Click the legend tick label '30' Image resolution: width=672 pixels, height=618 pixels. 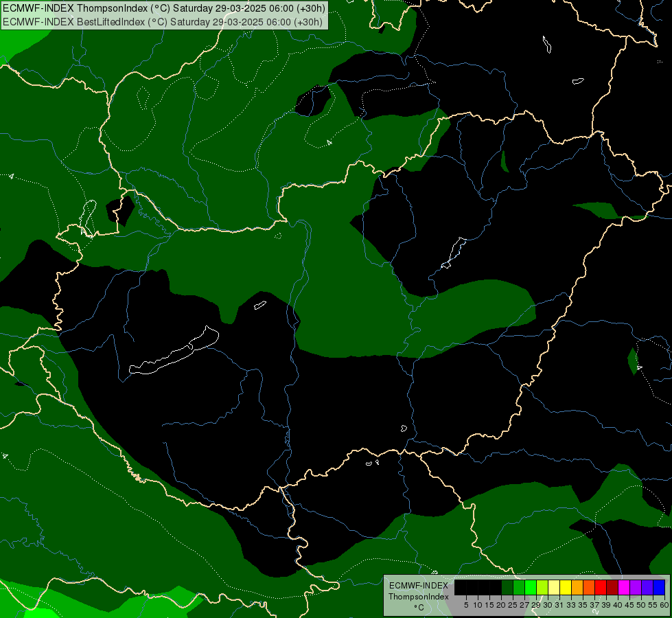548,605
